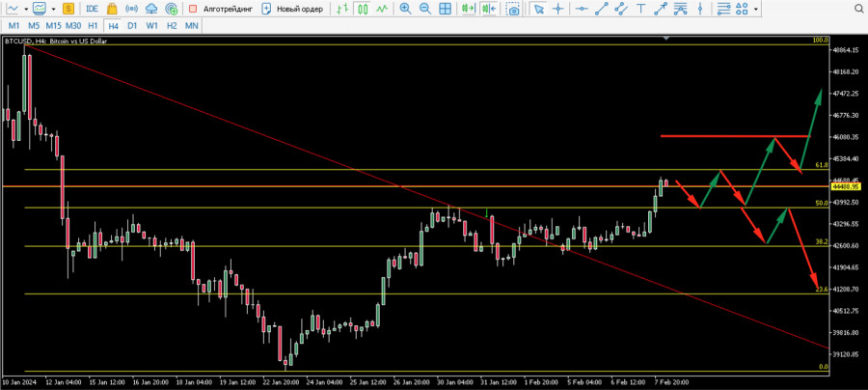This screenshot has height=390, width=868.
Task: Switch to W1 timeframe
Action: [x=151, y=25]
